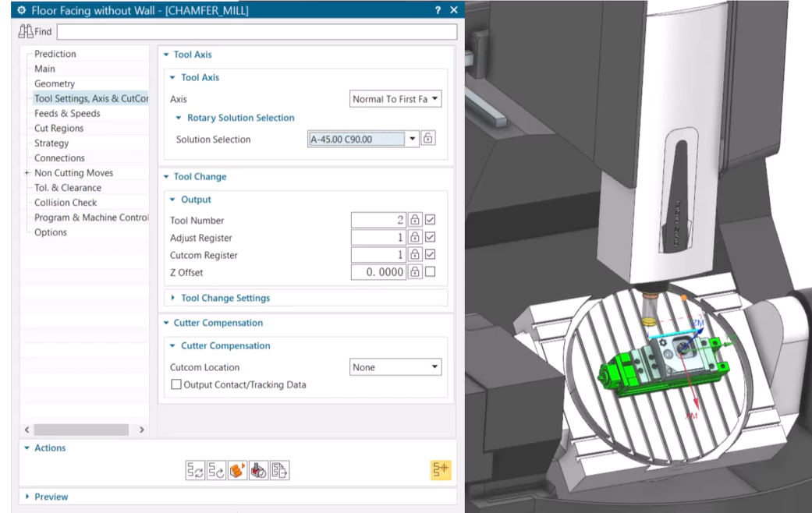The height and width of the screenshot is (513, 812).
Task: Toggle the Tool Number checkbox
Action: [430, 221]
